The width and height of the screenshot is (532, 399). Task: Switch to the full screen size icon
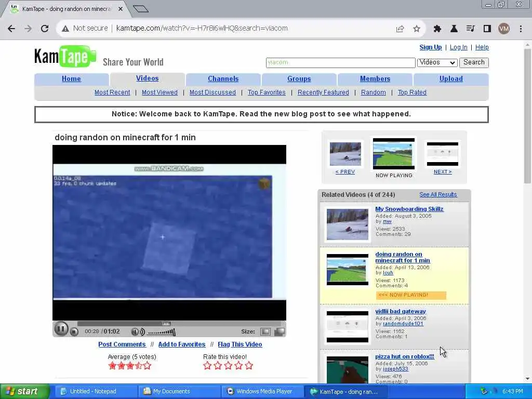point(279,331)
